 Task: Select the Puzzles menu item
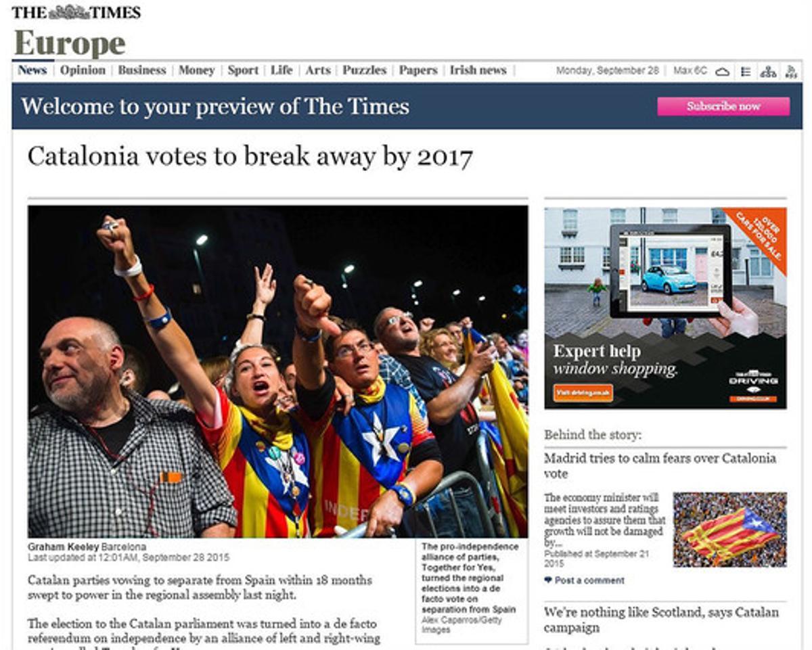pyautogui.click(x=364, y=70)
